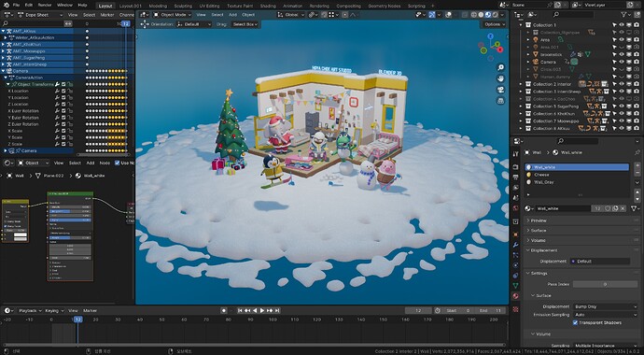This screenshot has height=355, width=644.
Task: Remove material slot with minus button
Action: coord(637,174)
